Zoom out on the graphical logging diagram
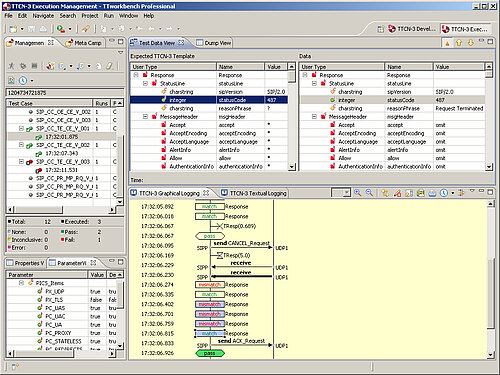The height and width of the screenshot is (375, 500). (x=369, y=193)
